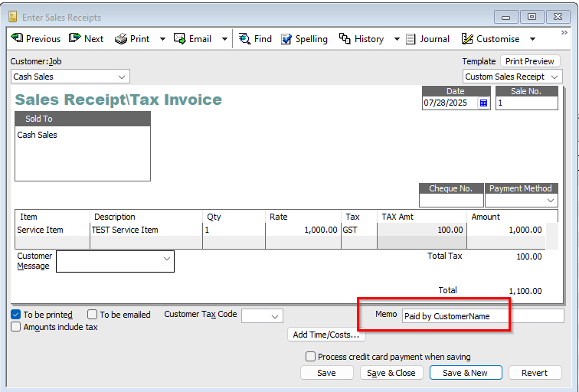Click the Revert button
The image size is (579, 392).
click(535, 373)
